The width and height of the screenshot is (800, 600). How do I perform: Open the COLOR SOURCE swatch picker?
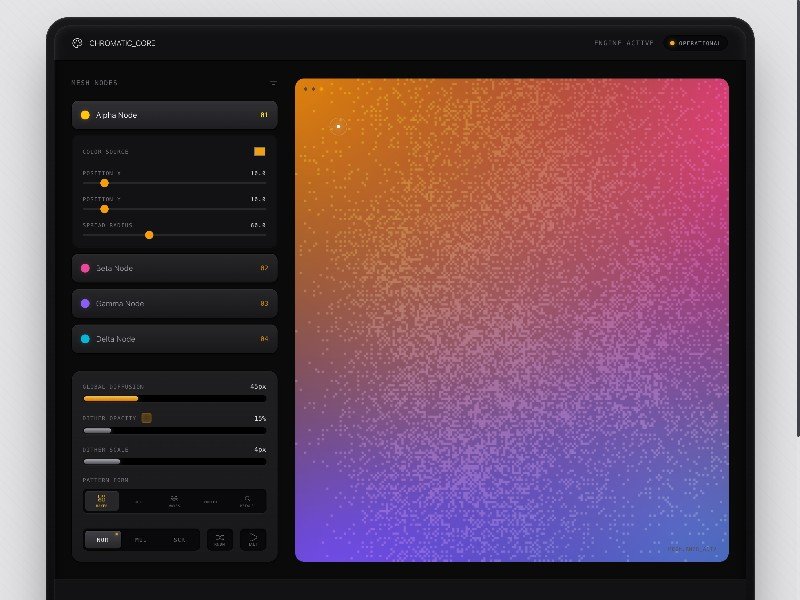point(259,151)
